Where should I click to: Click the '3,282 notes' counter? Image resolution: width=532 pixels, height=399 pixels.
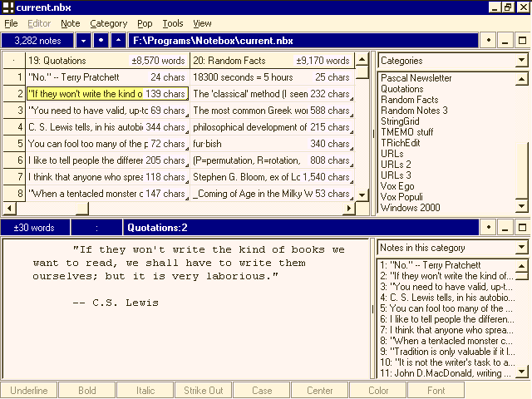click(x=37, y=41)
